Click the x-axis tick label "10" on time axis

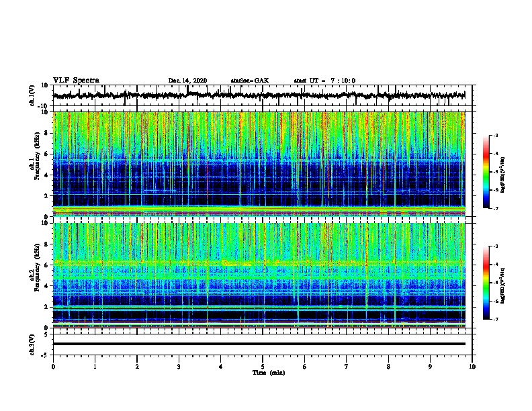pos(472,367)
